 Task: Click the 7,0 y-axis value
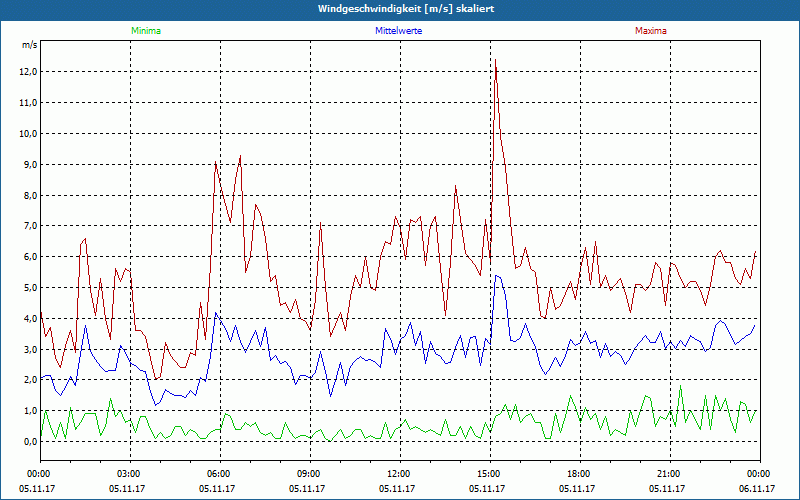pyautogui.click(x=30, y=226)
